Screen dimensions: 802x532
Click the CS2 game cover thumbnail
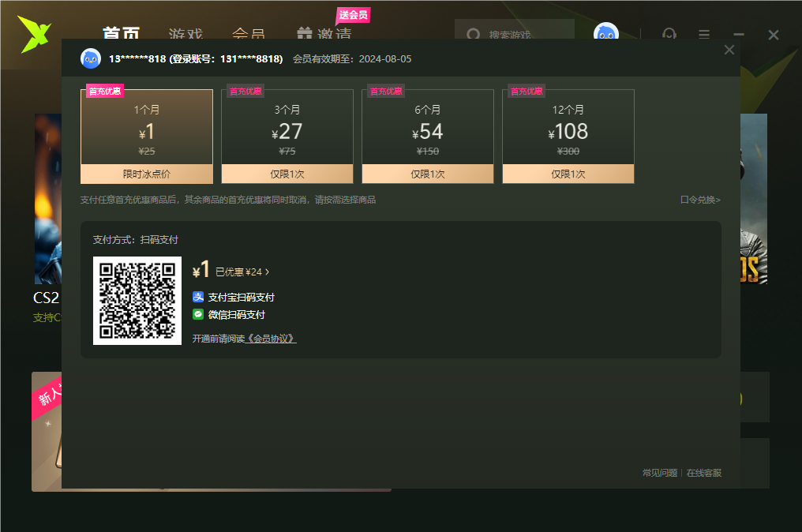(x=48, y=198)
